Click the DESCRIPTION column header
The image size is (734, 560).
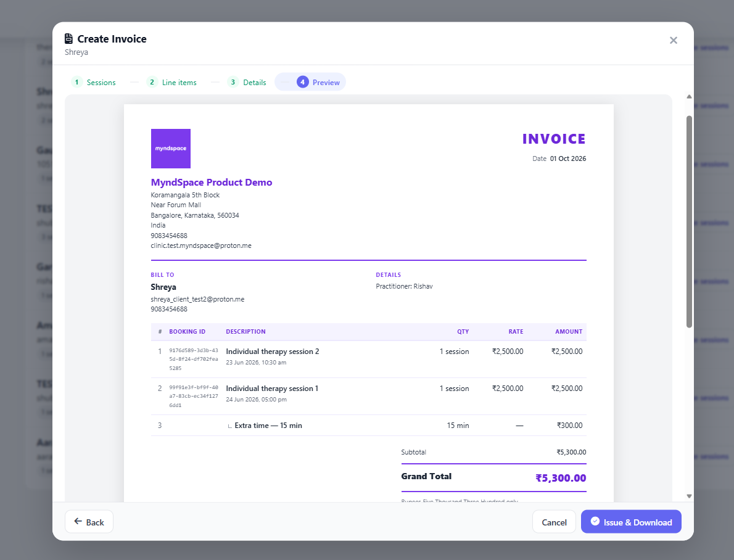point(245,332)
